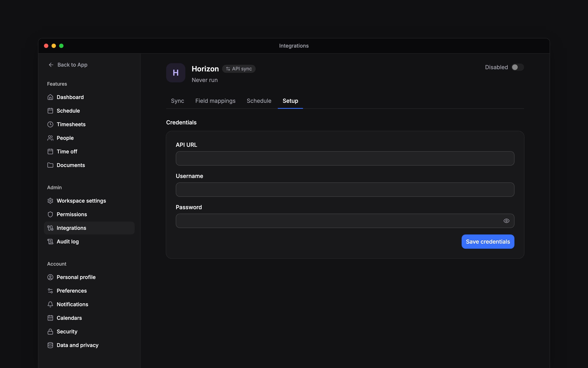The height and width of the screenshot is (368, 588).
Task: Click the Integrations window title
Action: click(294, 46)
